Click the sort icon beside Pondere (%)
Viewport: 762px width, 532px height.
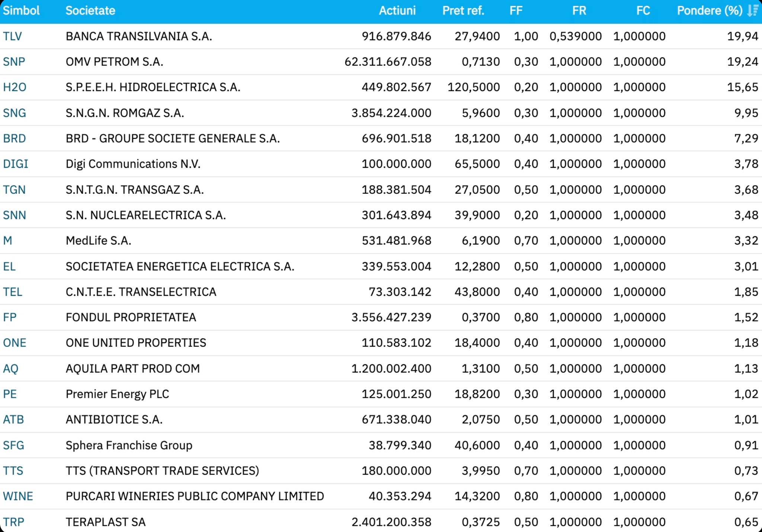coord(753,10)
